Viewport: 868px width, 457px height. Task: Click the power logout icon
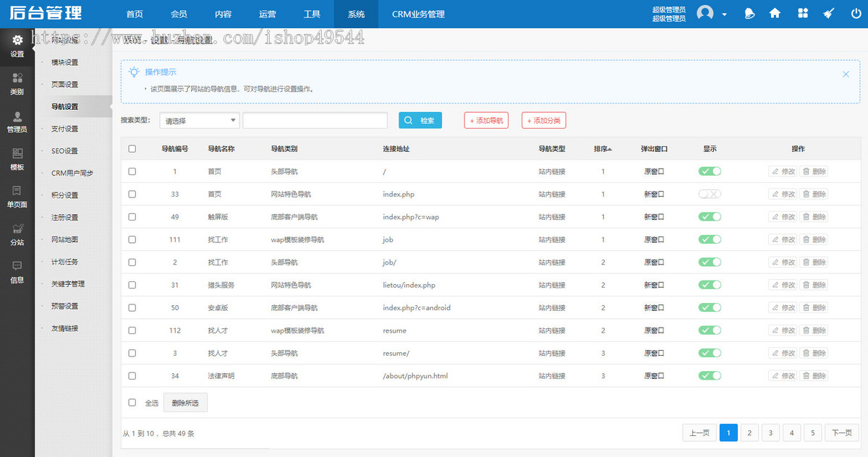856,13
